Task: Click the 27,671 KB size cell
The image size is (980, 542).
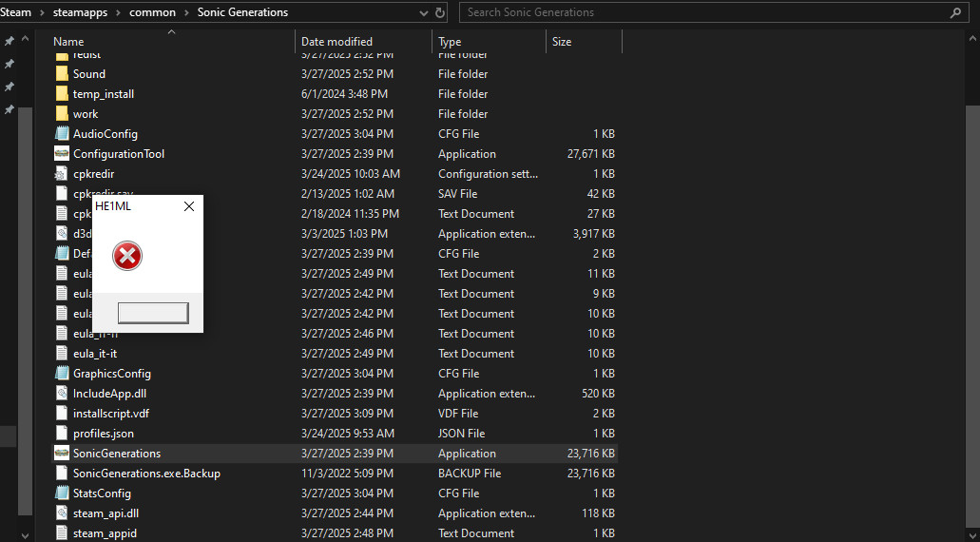Action: coord(590,154)
